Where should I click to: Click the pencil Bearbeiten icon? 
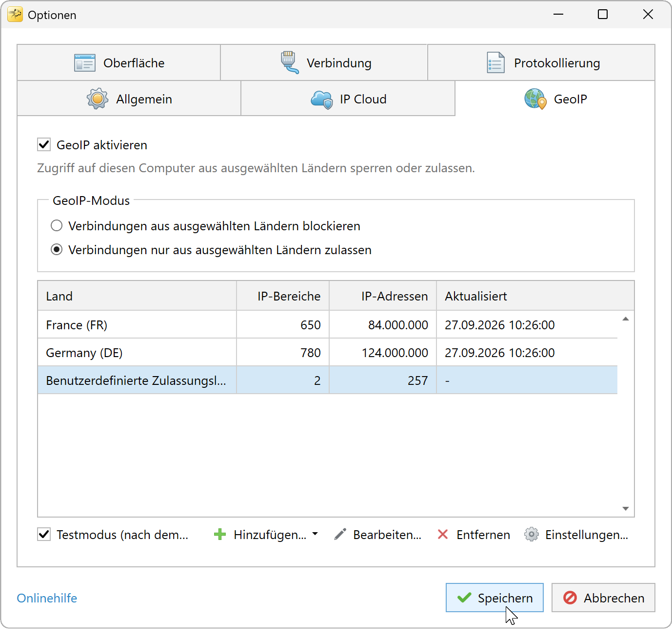coord(340,535)
